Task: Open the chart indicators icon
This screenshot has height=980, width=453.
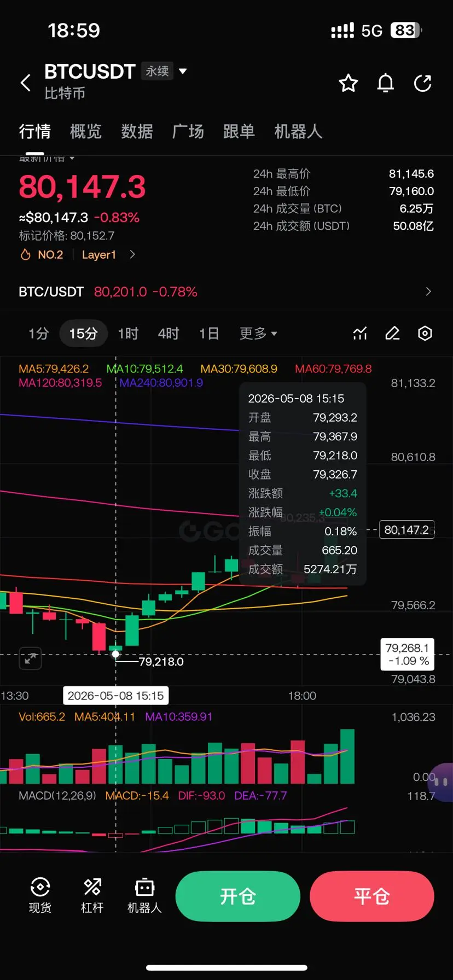Action: (x=360, y=333)
